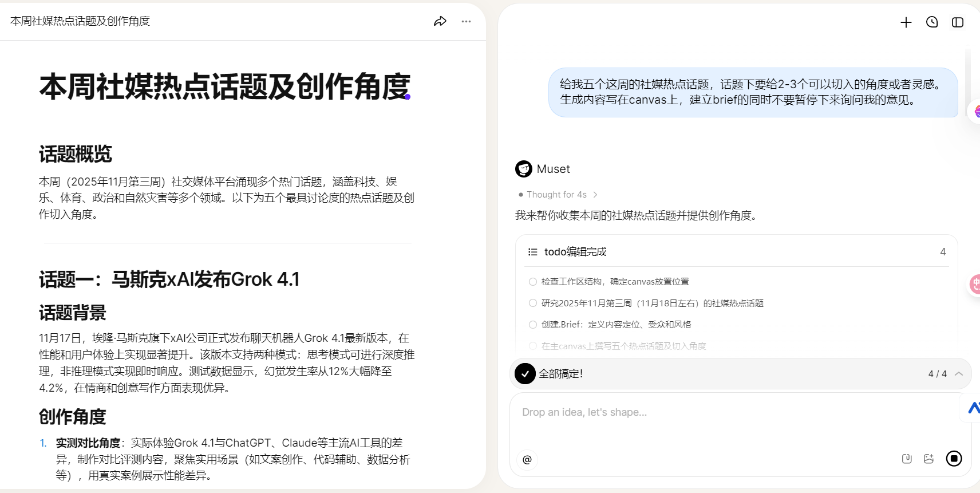Open chat history clock icon
The width and height of the screenshot is (980, 493).
click(x=932, y=22)
